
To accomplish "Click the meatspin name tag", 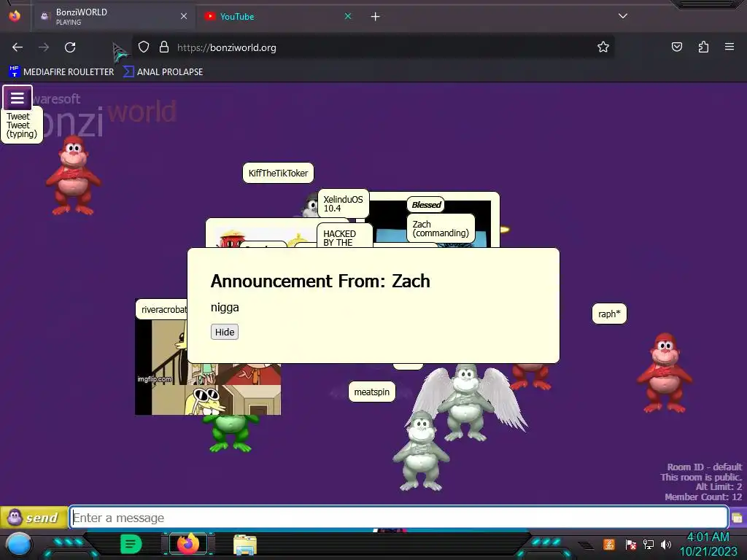I will (x=371, y=392).
